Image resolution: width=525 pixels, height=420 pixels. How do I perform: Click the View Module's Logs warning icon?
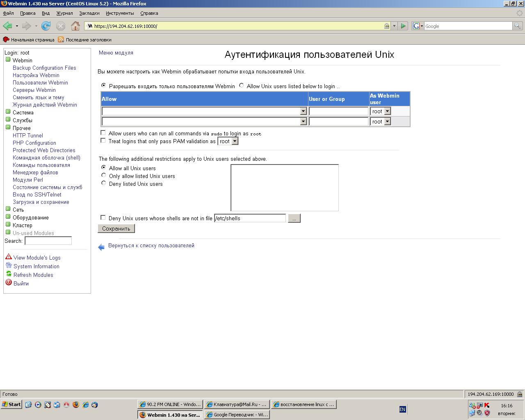click(x=9, y=257)
